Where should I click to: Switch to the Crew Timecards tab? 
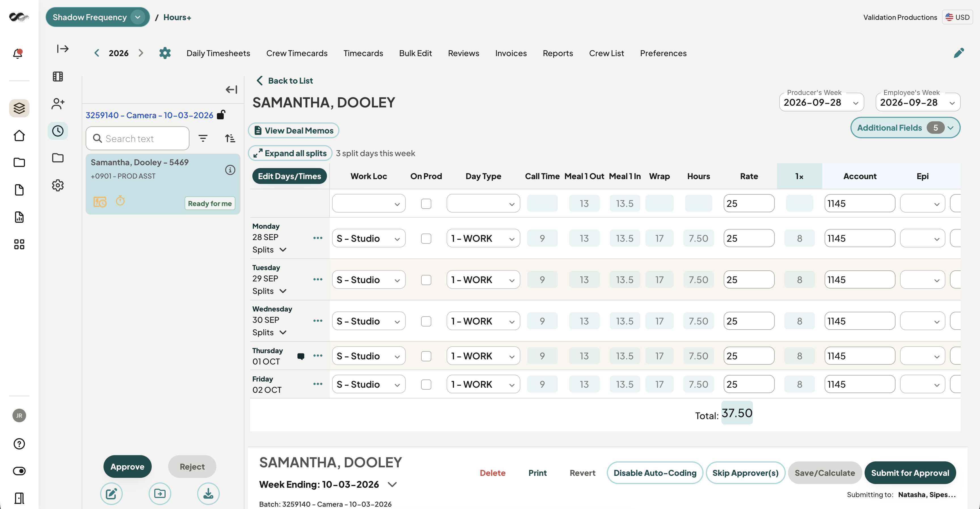click(297, 53)
